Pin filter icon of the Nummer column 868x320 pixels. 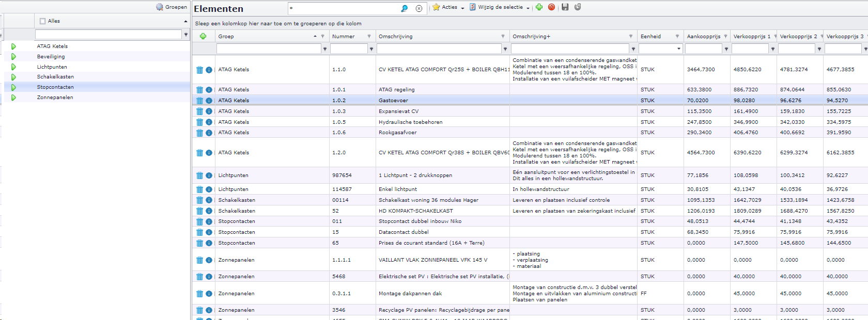pyautogui.click(x=369, y=37)
